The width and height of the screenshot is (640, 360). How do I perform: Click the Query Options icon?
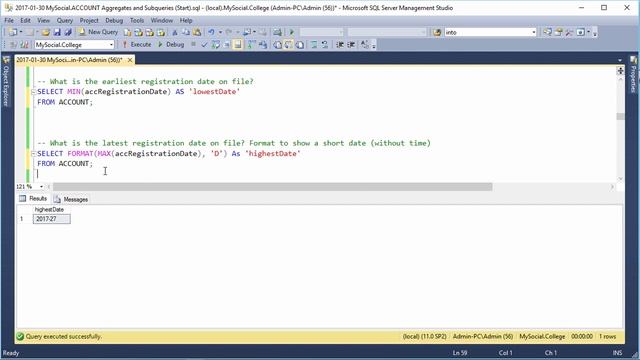[x=227, y=44]
